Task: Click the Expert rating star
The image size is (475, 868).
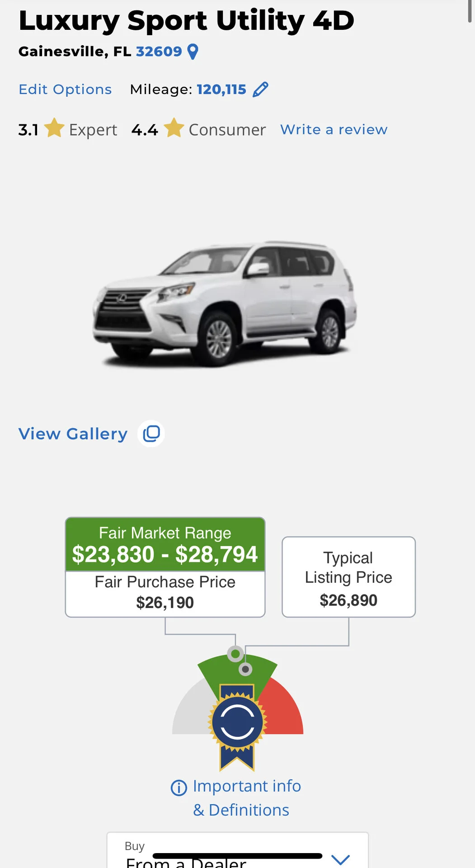Action: pos(54,128)
